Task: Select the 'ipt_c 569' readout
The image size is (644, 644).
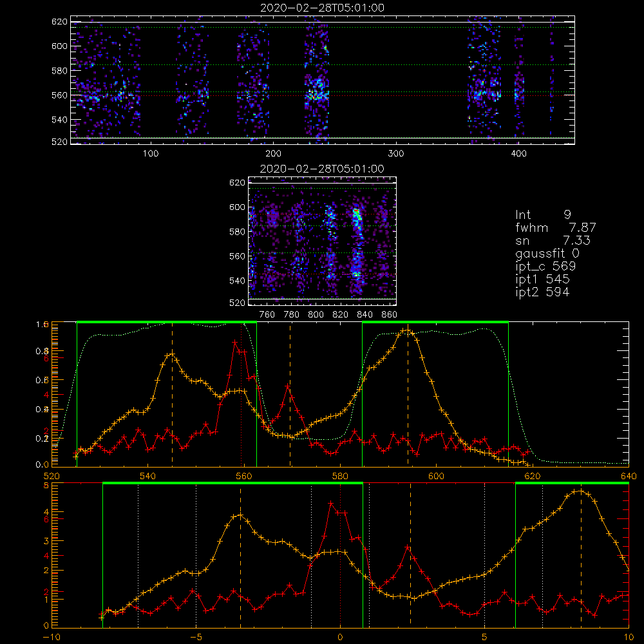Action: [546, 267]
